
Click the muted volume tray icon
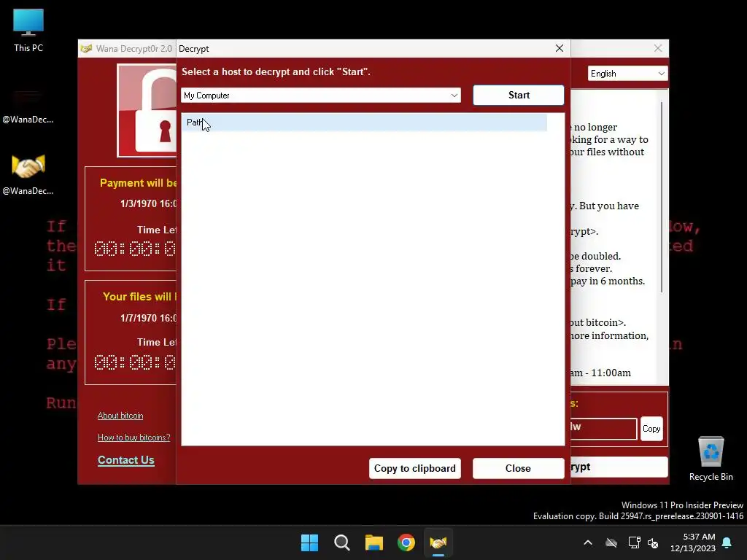point(653,542)
